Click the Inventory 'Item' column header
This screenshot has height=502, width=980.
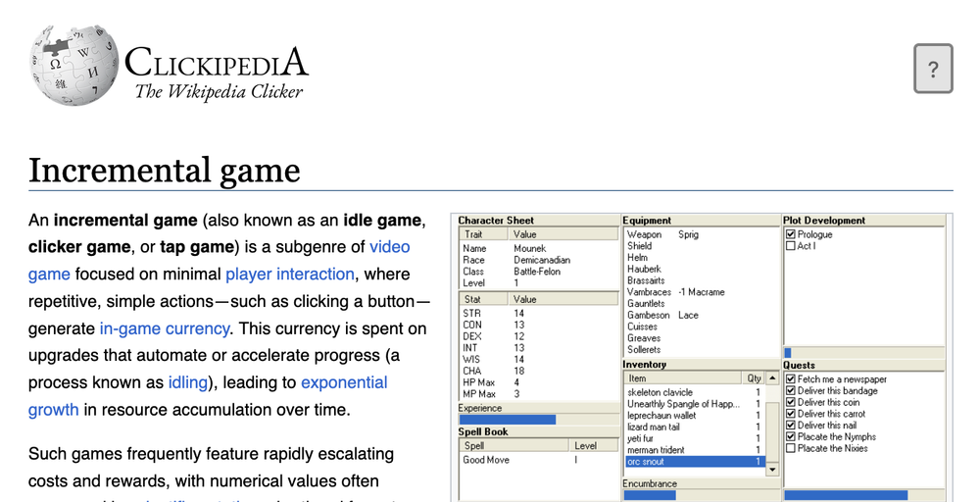(x=682, y=378)
